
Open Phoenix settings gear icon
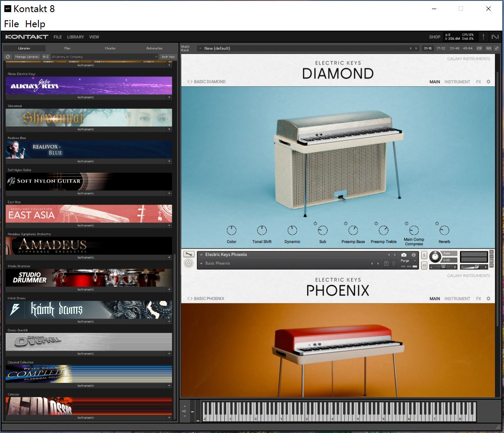488,299
